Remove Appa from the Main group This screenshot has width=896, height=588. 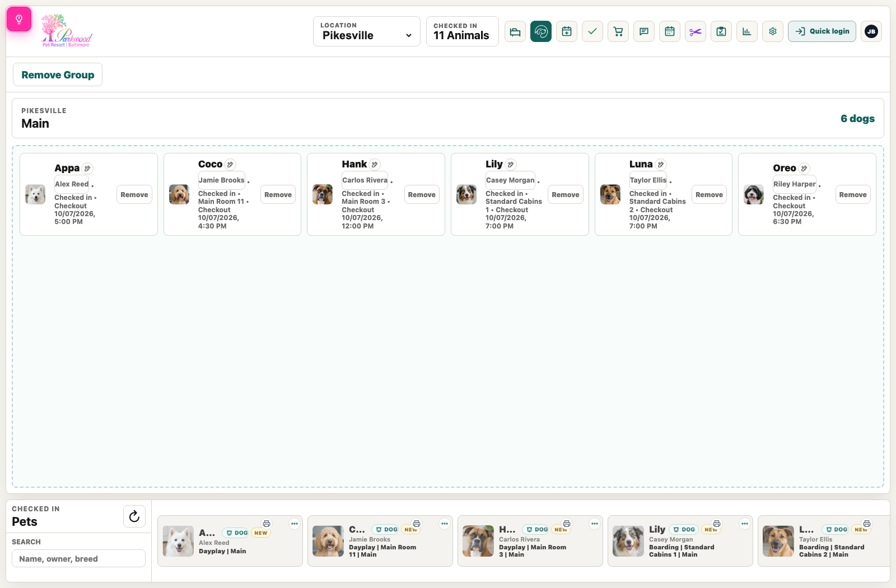(x=134, y=194)
